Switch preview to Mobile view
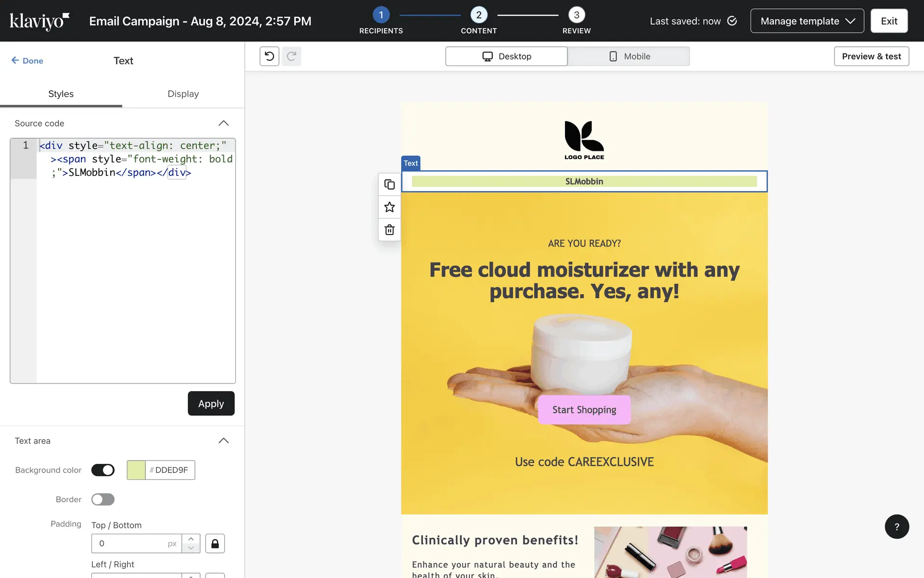Image resolution: width=924 pixels, height=578 pixels. [x=629, y=56]
